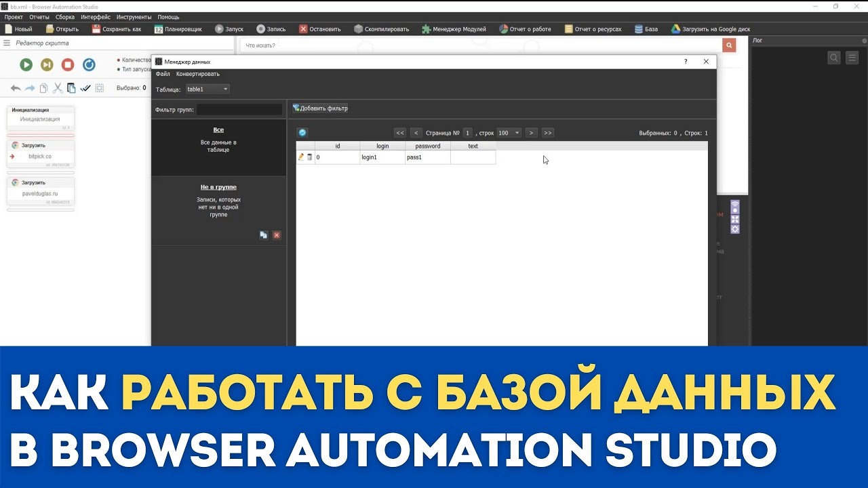
Task: Click the login1 table cell
Action: pos(382,157)
